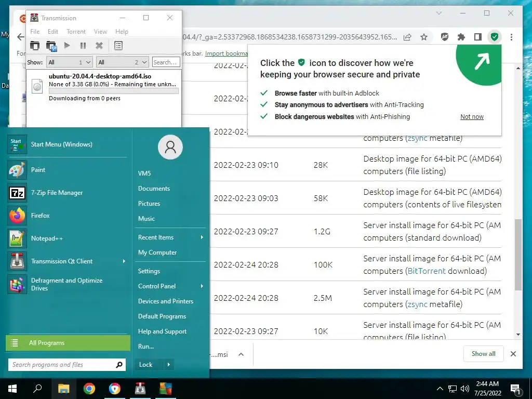The image size is (532, 399).
Task: Open Music from start menu
Action: (x=146, y=219)
